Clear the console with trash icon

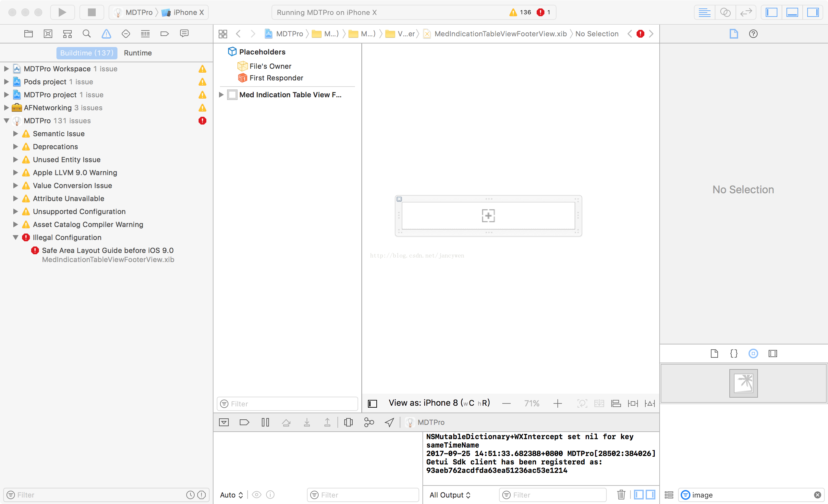[621, 495]
